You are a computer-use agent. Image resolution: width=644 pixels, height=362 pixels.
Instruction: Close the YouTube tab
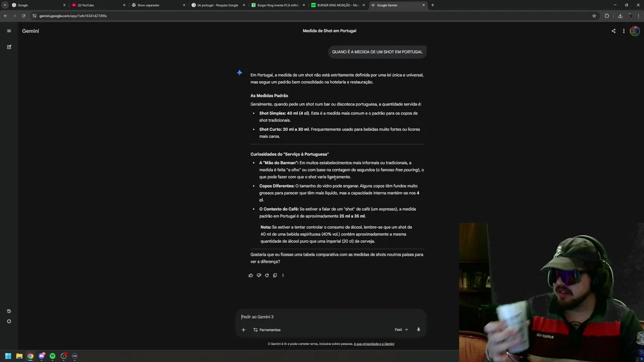(x=124, y=5)
